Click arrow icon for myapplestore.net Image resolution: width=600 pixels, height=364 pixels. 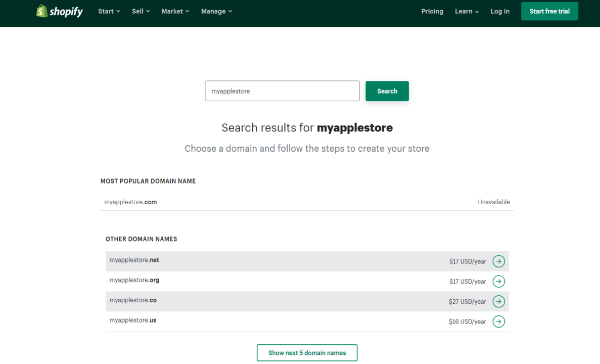coord(498,261)
